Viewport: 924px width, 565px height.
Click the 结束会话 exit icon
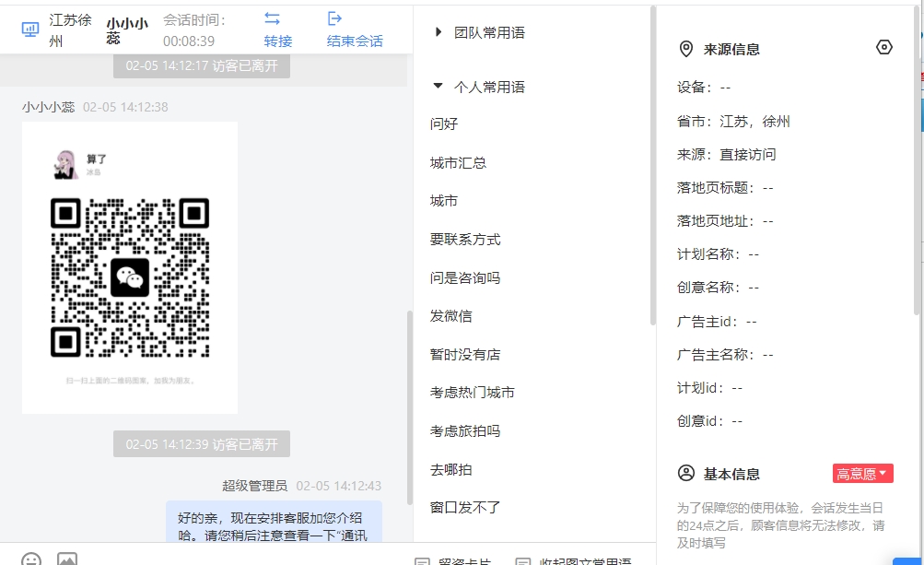coord(334,18)
